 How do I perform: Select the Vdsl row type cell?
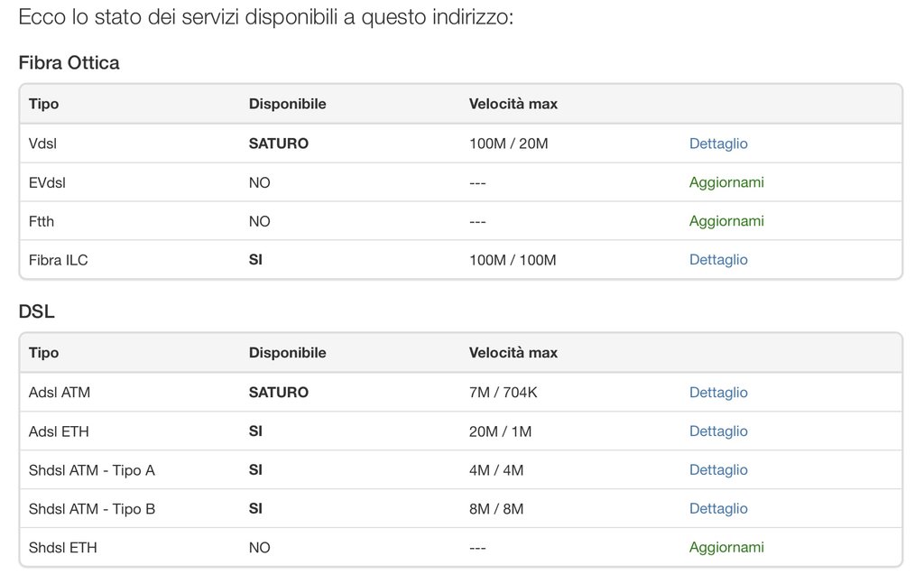43,144
